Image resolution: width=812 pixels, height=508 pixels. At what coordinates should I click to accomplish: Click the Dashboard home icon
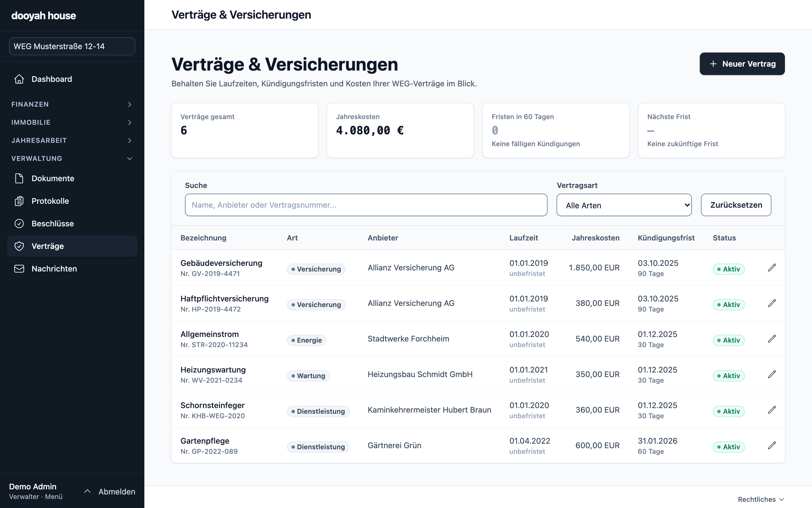coord(19,79)
